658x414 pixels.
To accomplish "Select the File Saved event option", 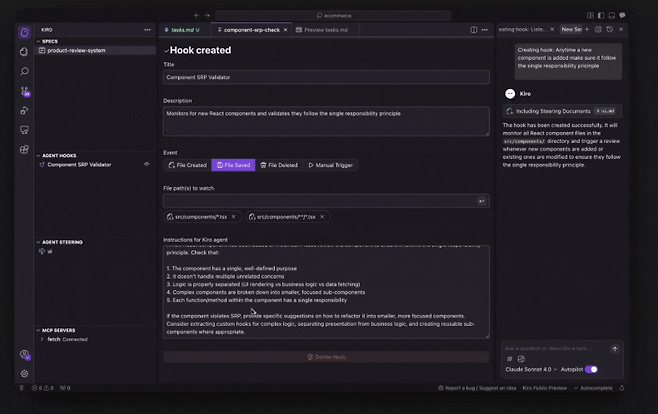I will click(x=234, y=165).
